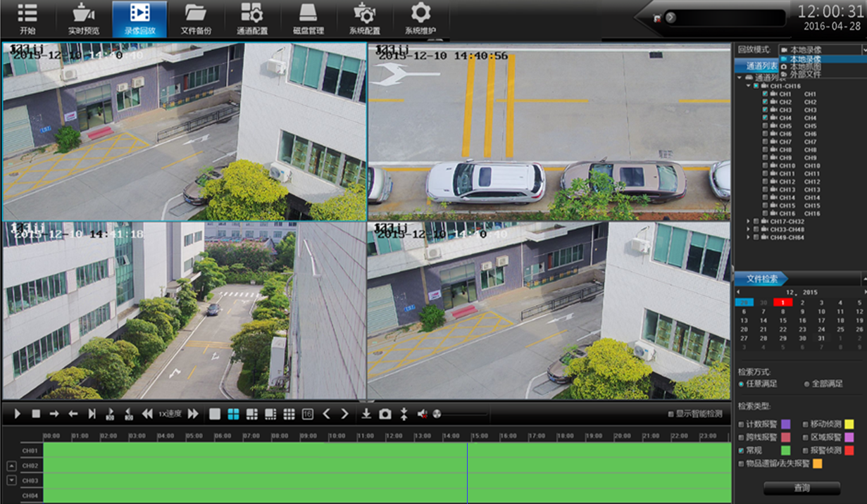Open 系统维护 system maintenance
The width and height of the screenshot is (867, 504).
(420, 19)
